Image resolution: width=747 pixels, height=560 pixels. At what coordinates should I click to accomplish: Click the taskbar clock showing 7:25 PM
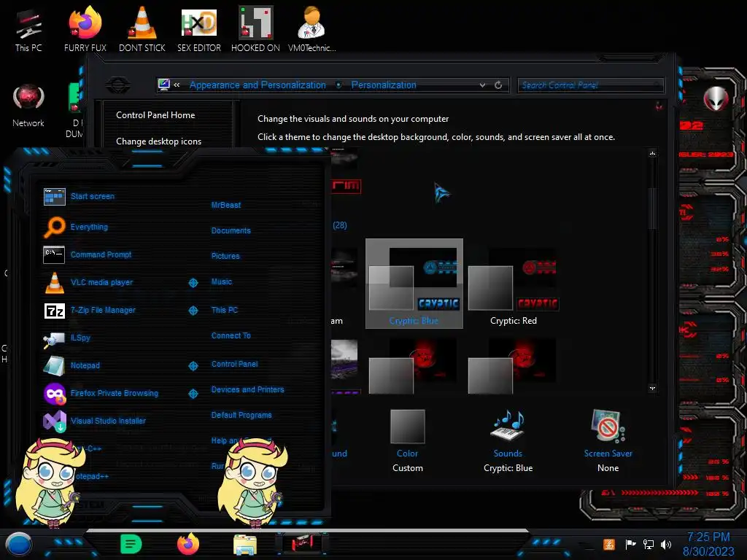point(708,544)
